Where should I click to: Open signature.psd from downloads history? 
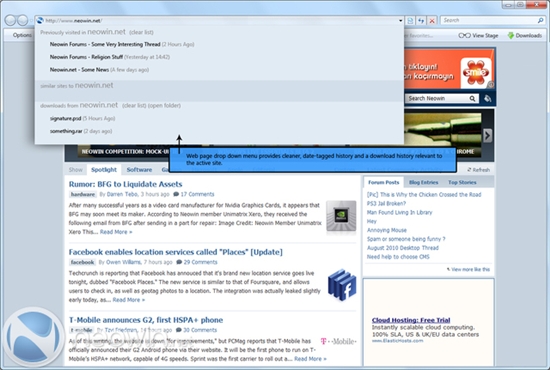(x=66, y=119)
